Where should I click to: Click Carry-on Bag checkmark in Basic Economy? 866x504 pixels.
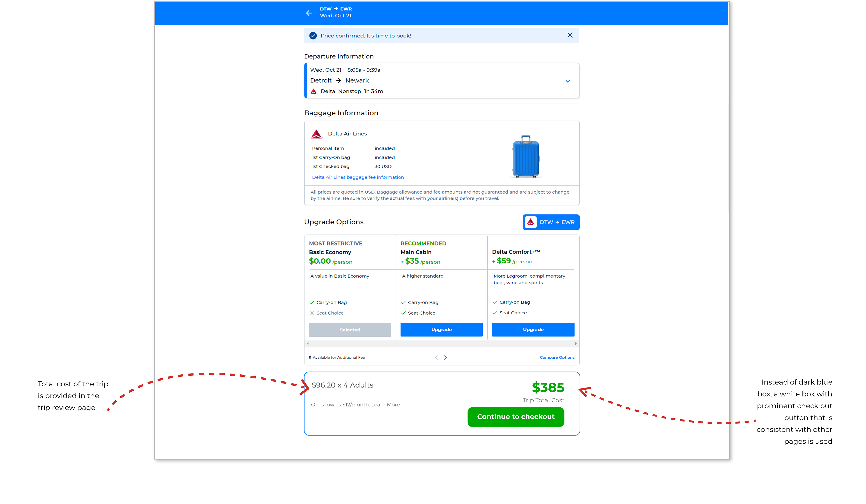[312, 303]
